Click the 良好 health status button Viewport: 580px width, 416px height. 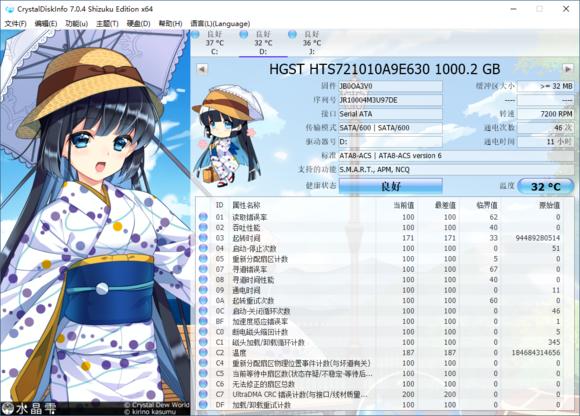tap(391, 186)
